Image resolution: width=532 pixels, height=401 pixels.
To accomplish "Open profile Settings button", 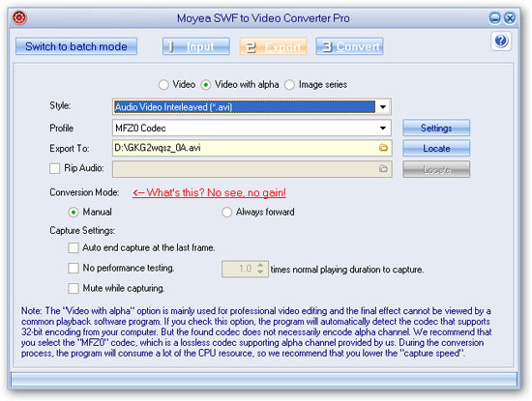I will click(x=436, y=128).
